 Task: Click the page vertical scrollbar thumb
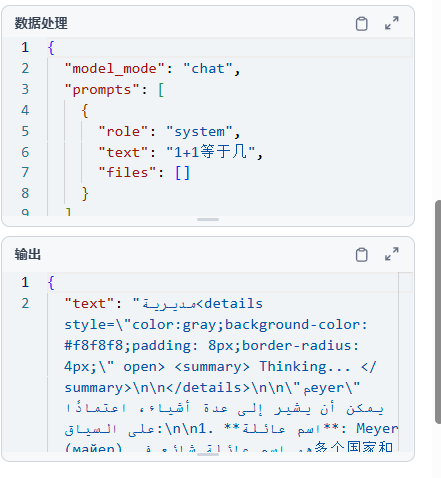tap(438, 312)
